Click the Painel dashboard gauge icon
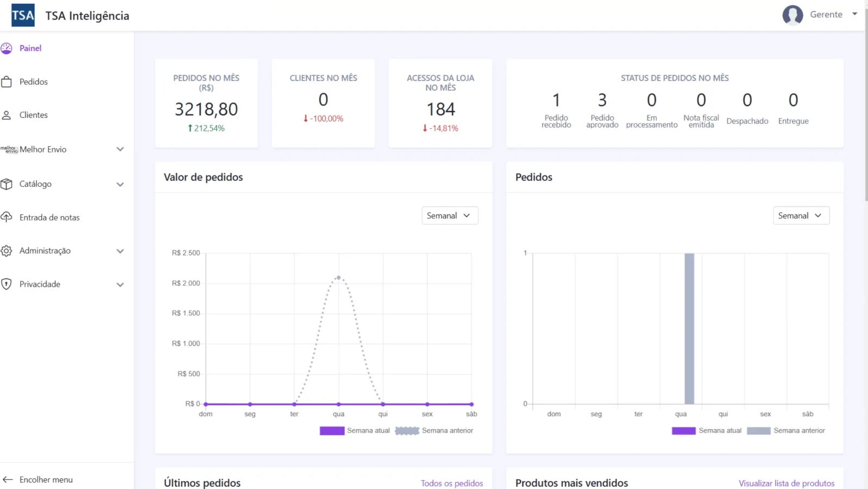 (x=7, y=48)
